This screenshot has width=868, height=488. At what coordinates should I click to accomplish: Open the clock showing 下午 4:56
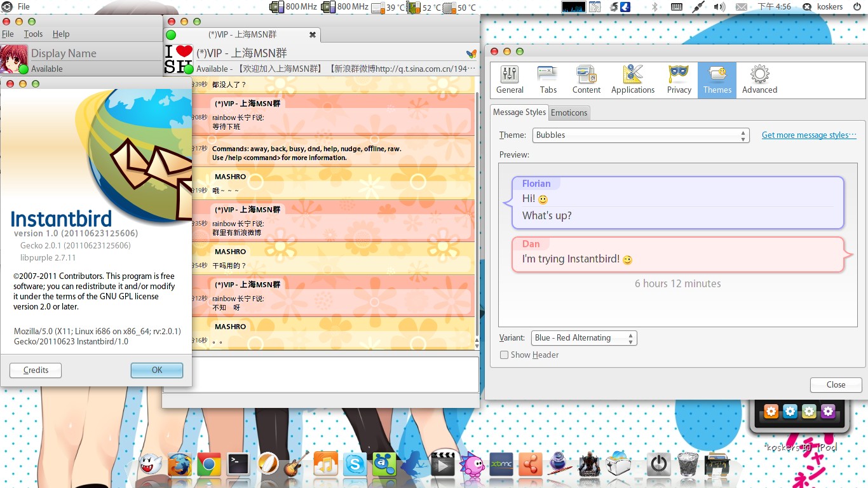pyautogui.click(x=774, y=7)
